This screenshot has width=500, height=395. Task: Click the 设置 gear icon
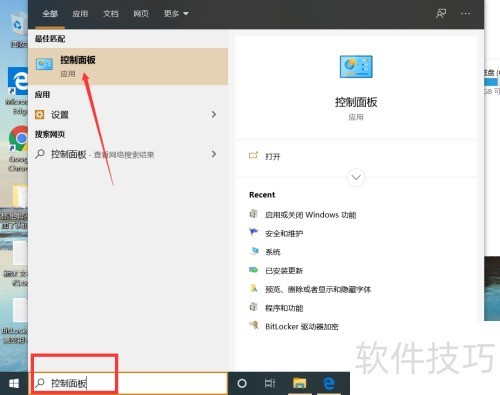click(x=40, y=115)
